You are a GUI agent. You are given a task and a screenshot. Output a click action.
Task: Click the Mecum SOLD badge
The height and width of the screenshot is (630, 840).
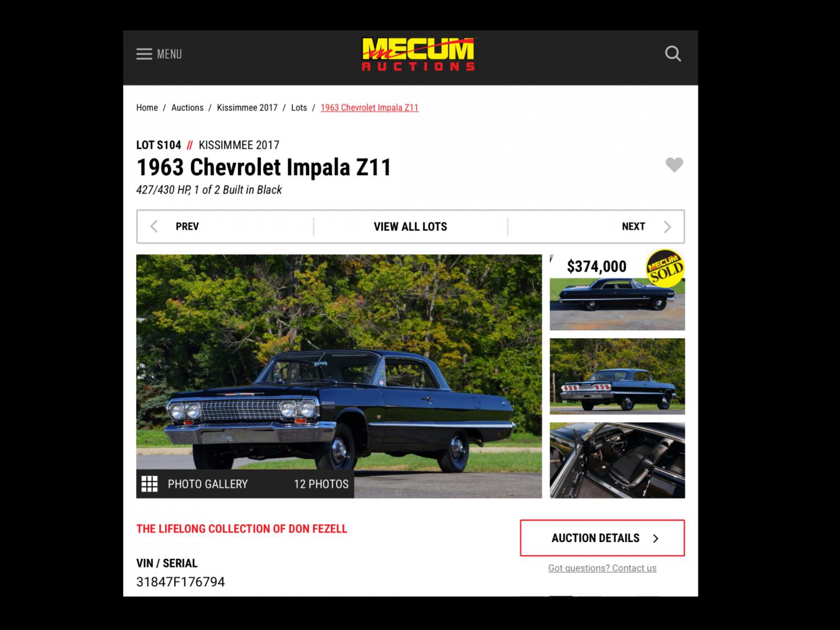coord(665,268)
